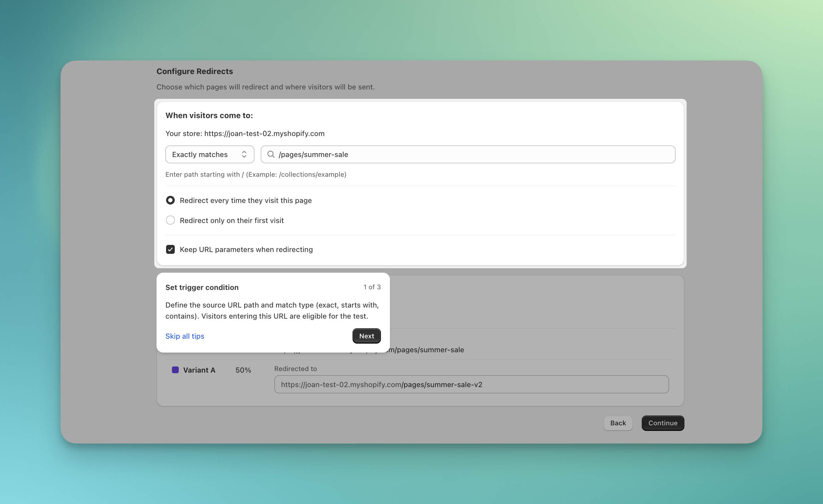823x504 pixels.
Task: Click Skip all tips link
Action: (x=185, y=336)
